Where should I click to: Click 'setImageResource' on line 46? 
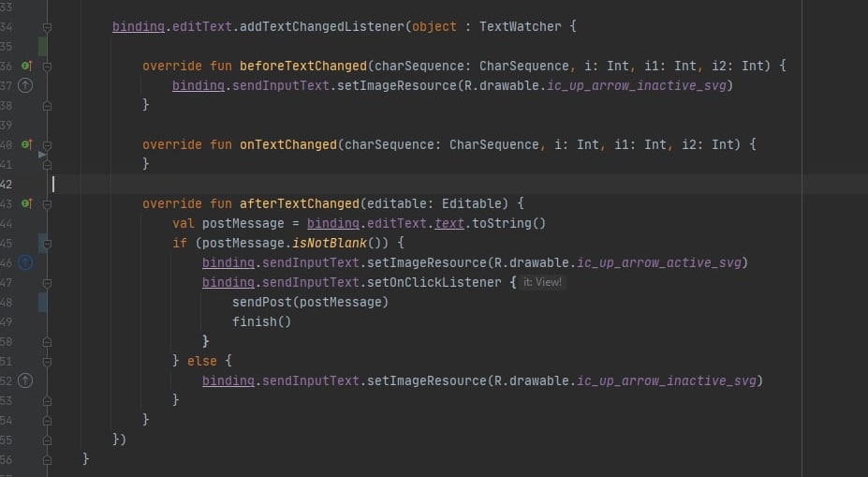click(x=426, y=262)
